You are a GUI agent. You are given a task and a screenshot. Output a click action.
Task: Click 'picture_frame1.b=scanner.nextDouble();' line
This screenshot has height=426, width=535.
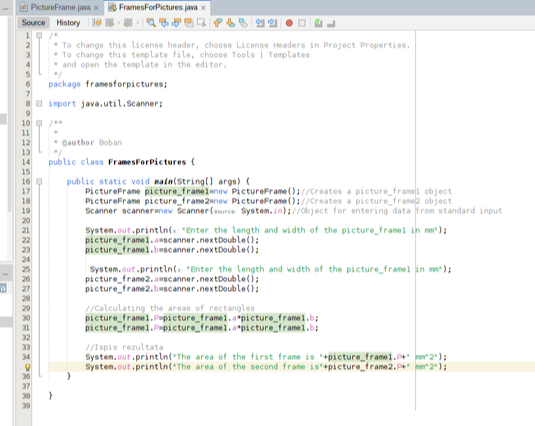tap(172, 250)
